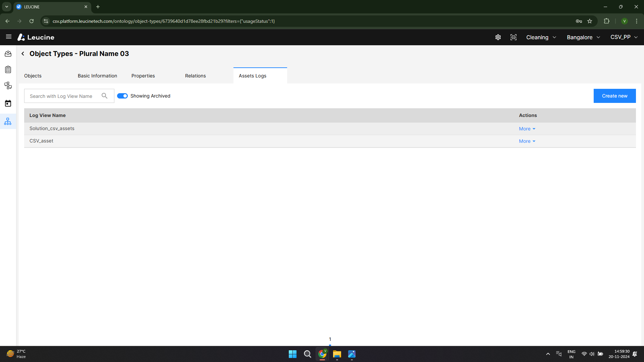Open the calendar scheduler icon in sidebar
644x362 pixels.
(8, 103)
